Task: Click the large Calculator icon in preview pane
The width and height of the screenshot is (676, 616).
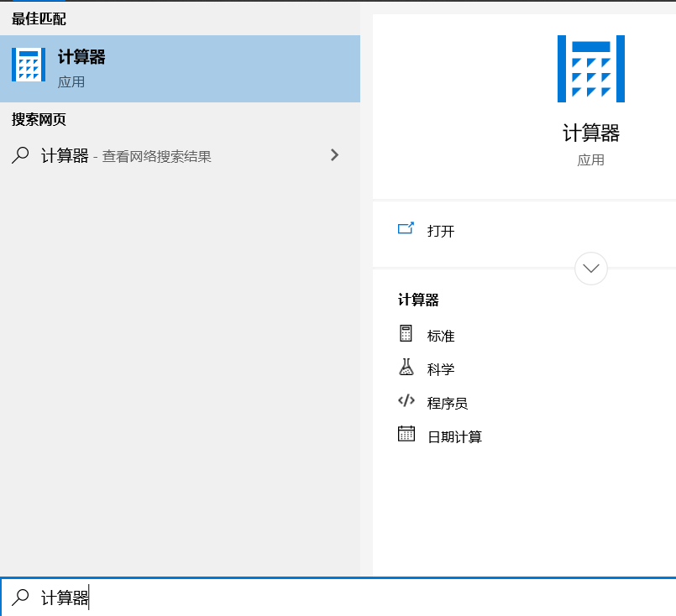Action: pyautogui.click(x=590, y=69)
